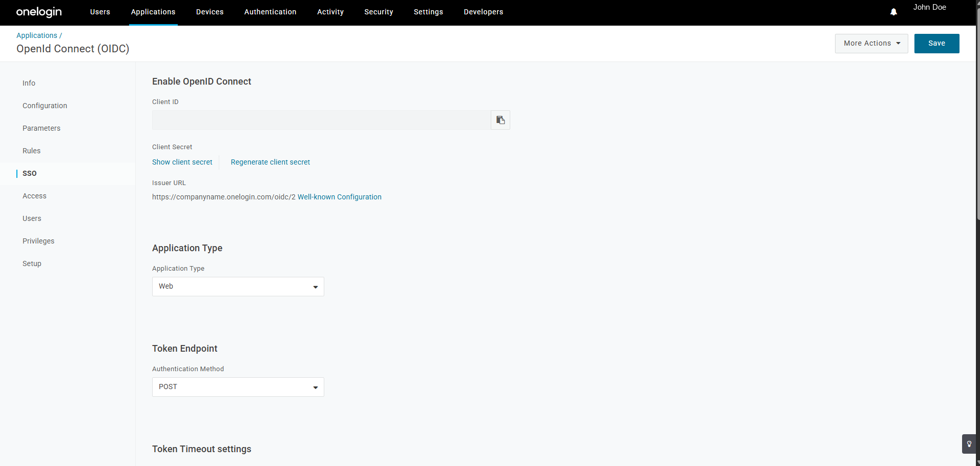This screenshot has height=466, width=980.
Task: Select the Privileges sidebar tab
Action: pyautogui.click(x=38, y=241)
